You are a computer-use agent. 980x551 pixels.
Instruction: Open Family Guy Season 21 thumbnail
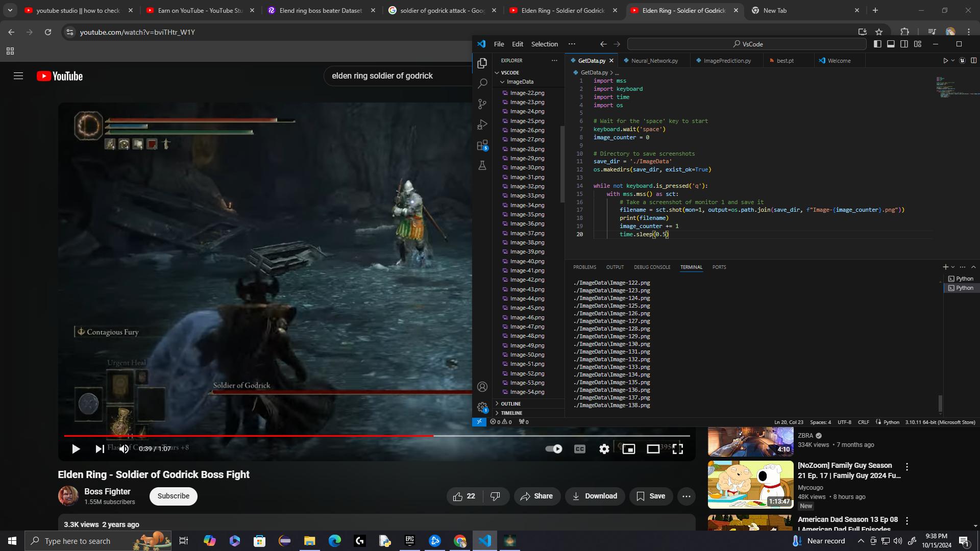point(750,485)
